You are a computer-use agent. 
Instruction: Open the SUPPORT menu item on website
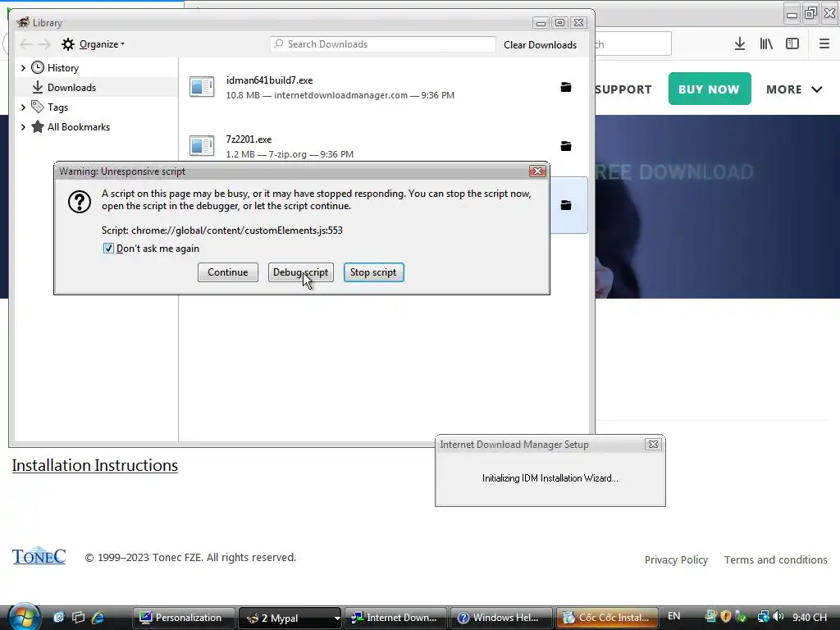(623, 89)
